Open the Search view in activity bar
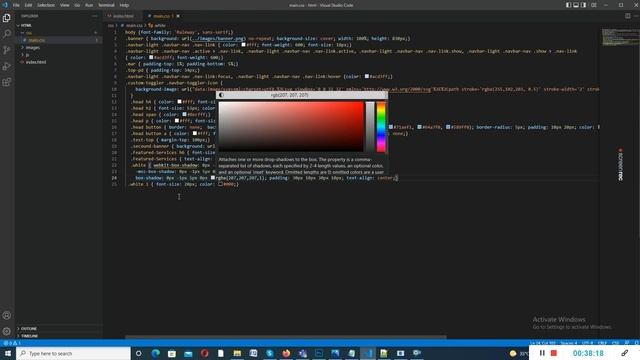This screenshot has width=640, height=360. 7,34
